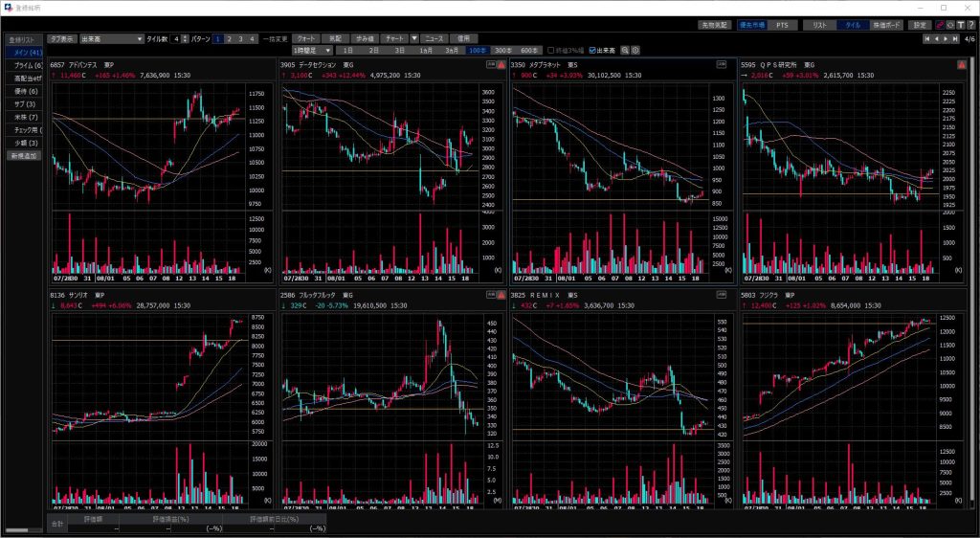Switch display to 優先市場 toggle

point(754,25)
